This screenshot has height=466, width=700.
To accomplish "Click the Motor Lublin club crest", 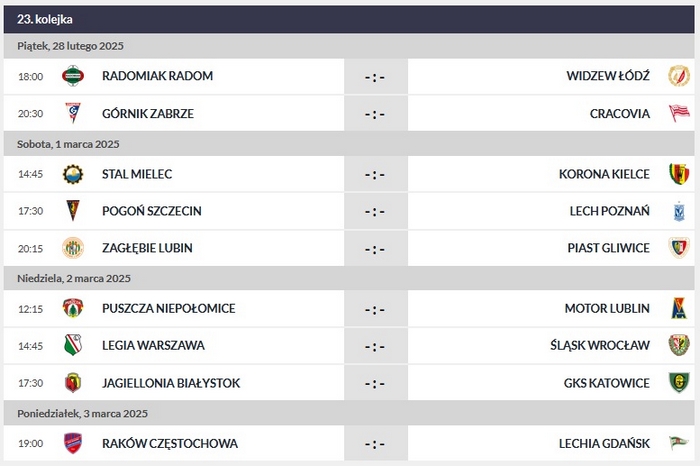I will click(x=679, y=308).
